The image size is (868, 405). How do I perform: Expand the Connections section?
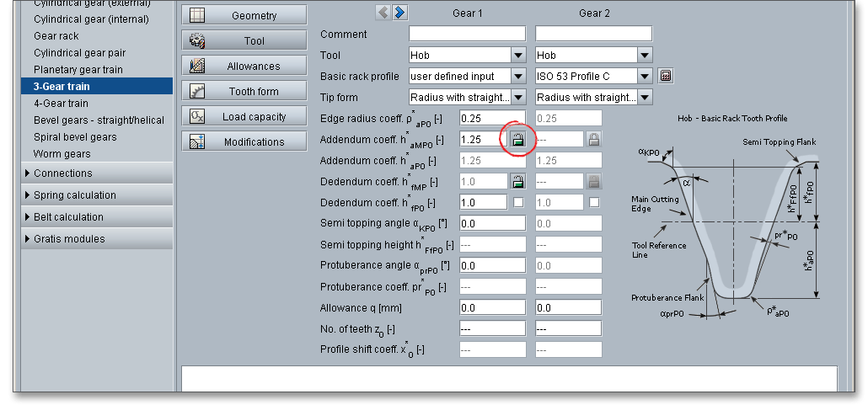click(x=28, y=173)
